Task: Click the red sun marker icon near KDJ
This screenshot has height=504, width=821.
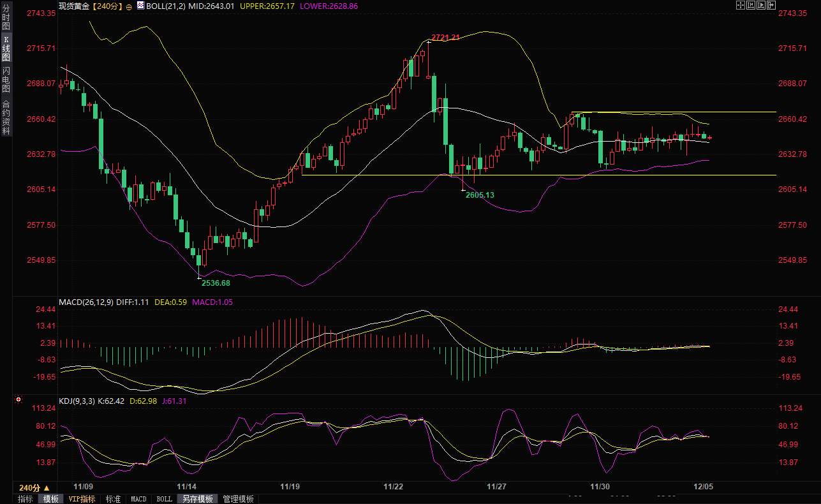Action: (18, 401)
